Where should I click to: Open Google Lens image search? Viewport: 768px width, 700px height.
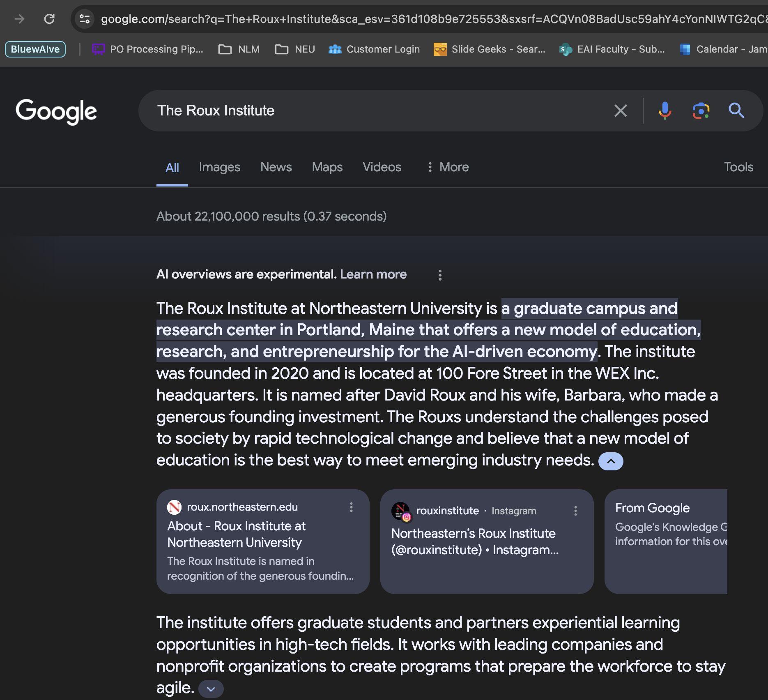point(701,111)
